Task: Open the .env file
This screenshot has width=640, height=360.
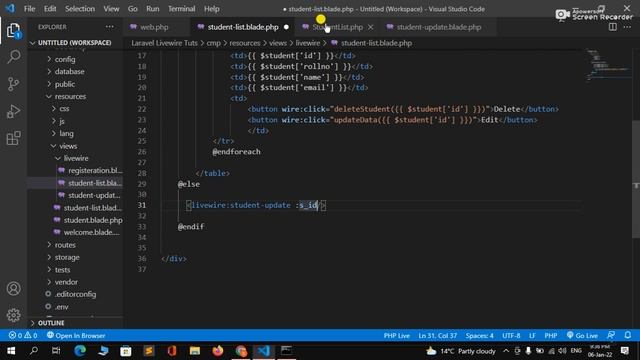Action: [x=62, y=307]
